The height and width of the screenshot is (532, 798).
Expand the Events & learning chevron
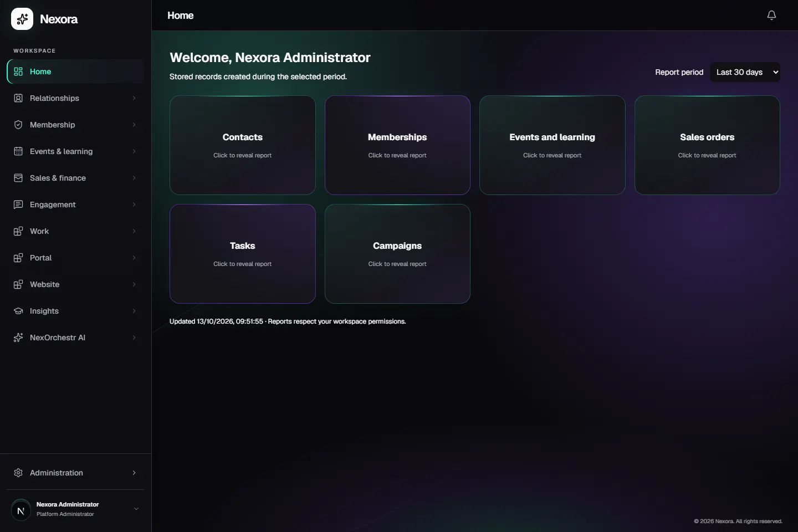click(x=134, y=151)
